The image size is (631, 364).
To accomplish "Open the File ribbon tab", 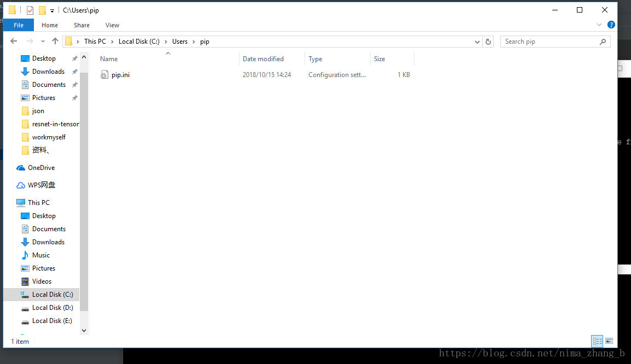I will (19, 25).
